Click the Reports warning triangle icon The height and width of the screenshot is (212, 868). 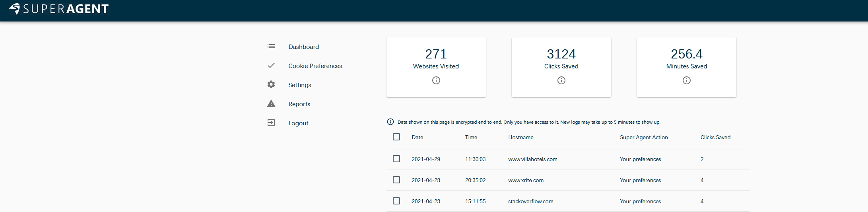271,103
